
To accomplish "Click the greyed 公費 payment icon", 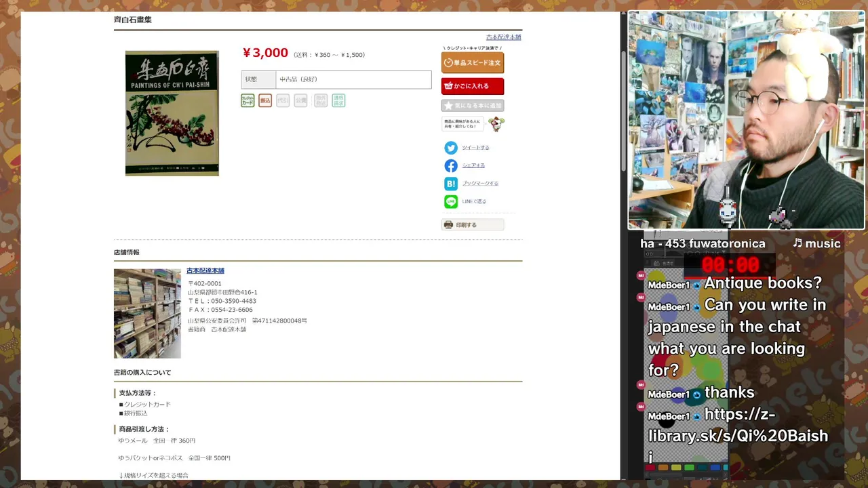I will point(300,100).
